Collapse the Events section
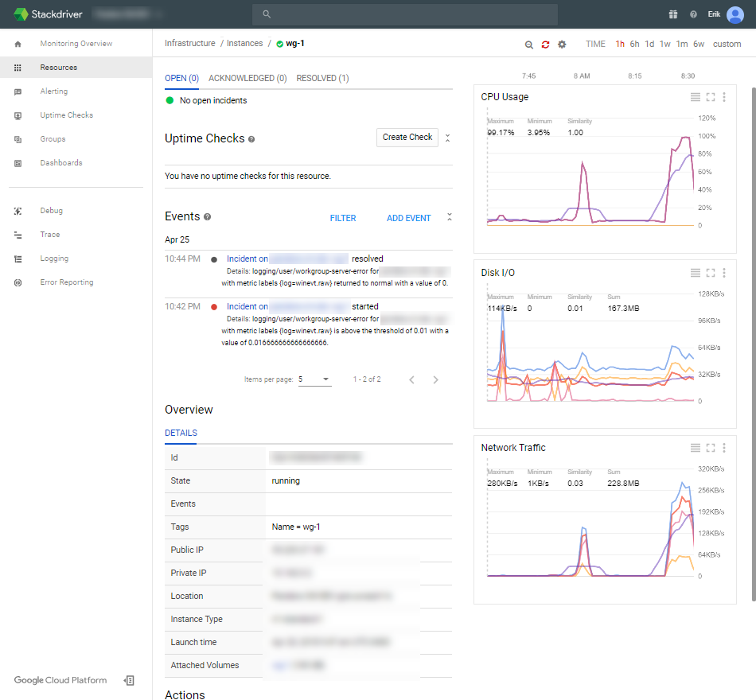 pos(450,217)
